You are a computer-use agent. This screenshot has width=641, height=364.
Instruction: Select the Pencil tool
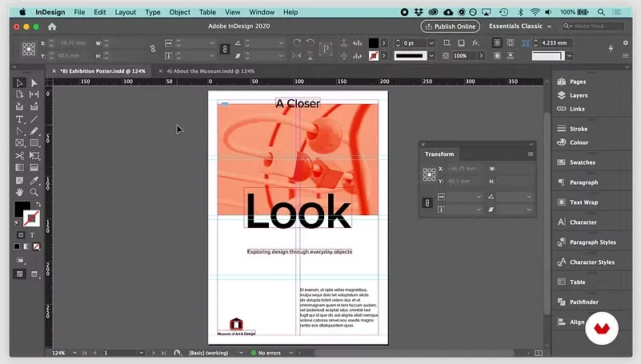[x=34, y=131]
